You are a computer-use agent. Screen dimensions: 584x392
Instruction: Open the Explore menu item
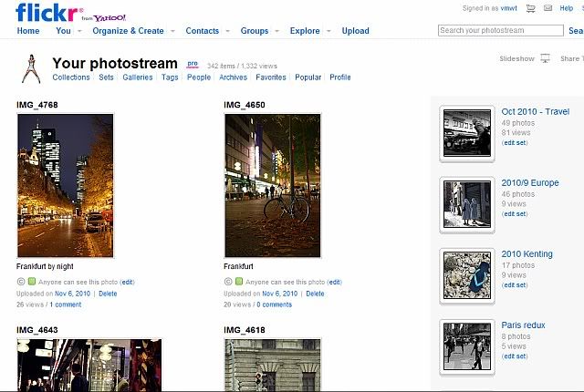pos(305,31)
